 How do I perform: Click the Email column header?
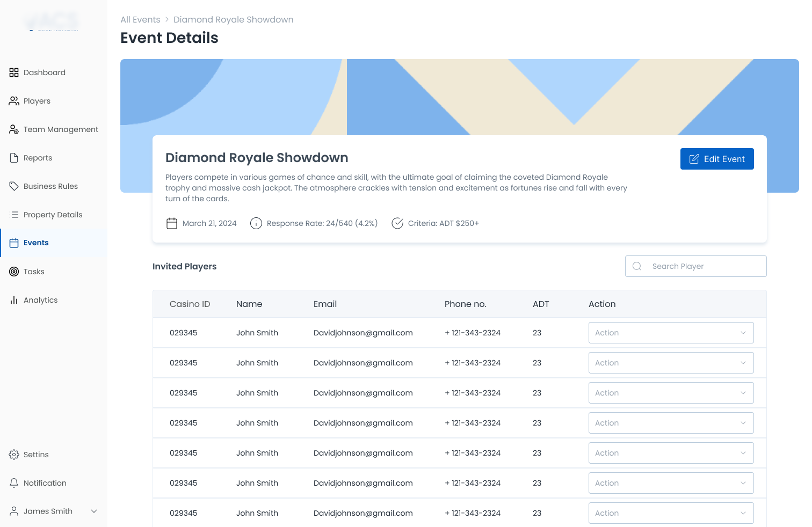coord(325,304)
